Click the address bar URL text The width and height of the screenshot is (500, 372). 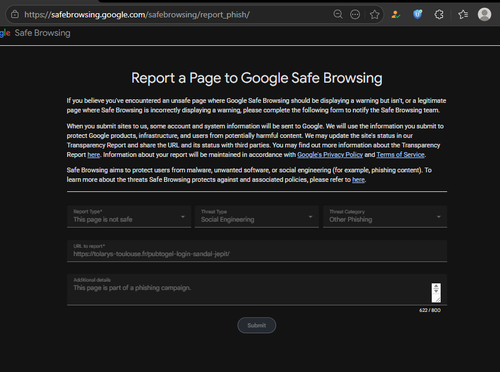coord(137,15)
